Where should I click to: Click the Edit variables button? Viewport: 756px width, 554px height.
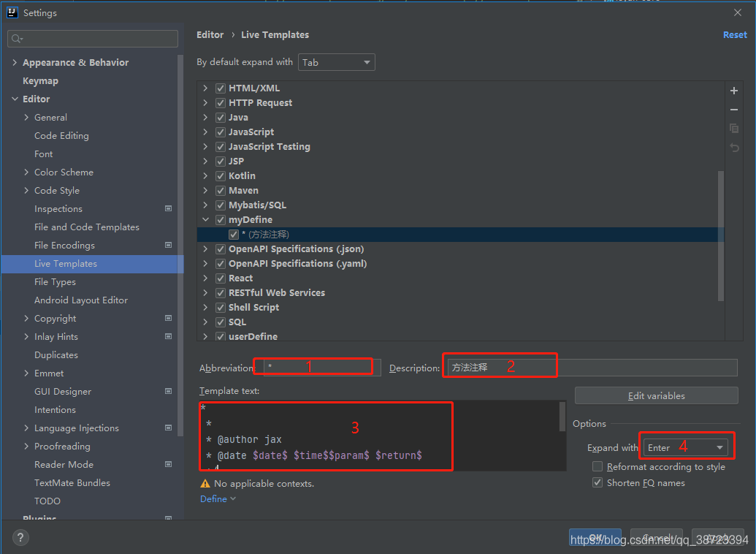(x=656, y=395)
